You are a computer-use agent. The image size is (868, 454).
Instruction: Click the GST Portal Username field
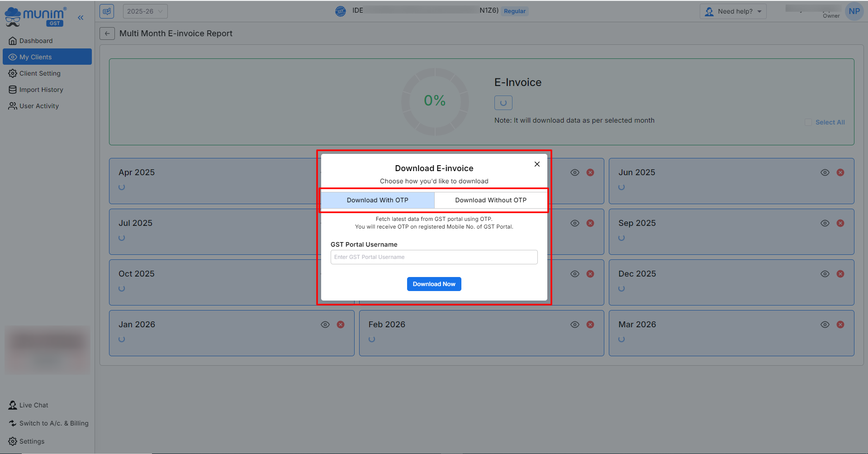pos(434,257)
